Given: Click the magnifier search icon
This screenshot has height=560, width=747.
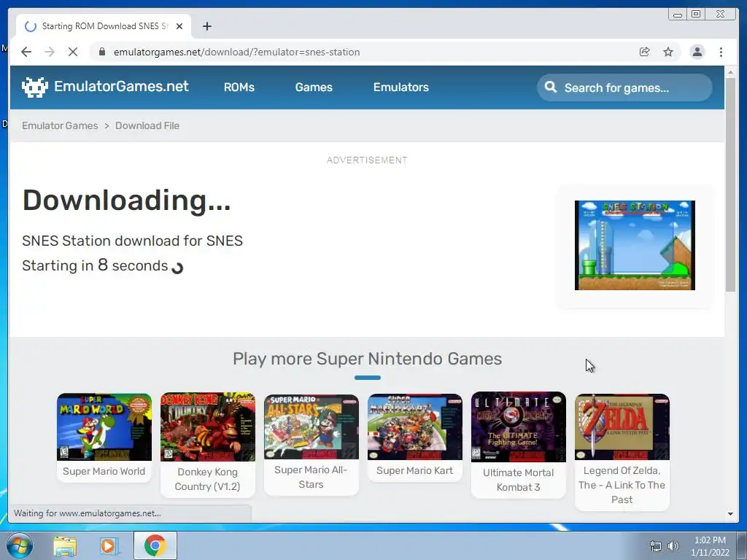Looking at the screenshot, I should coord(551,87).
